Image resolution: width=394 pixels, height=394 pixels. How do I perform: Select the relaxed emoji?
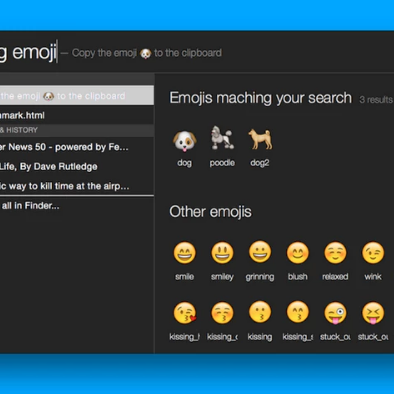pyautogui.click(x=335, y=253)
